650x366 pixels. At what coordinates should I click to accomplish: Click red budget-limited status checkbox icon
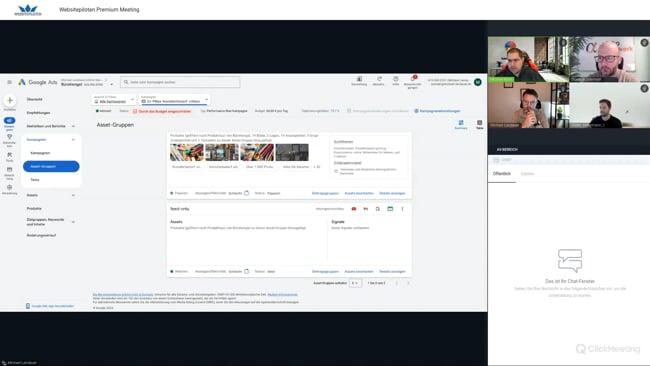[135, 111]
